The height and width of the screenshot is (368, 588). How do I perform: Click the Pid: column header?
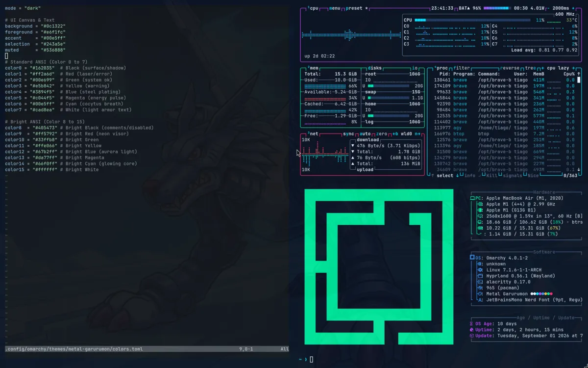click(445, 74)
